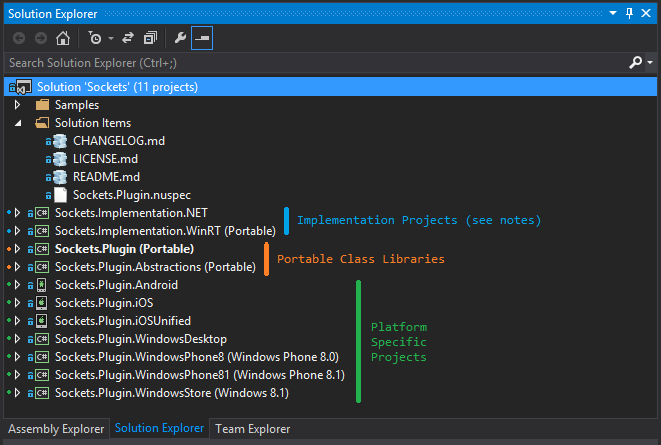Expand Sockets.Plugin.Android project
The height and width of the screenshot is (445, 661).
click(17, 285)
